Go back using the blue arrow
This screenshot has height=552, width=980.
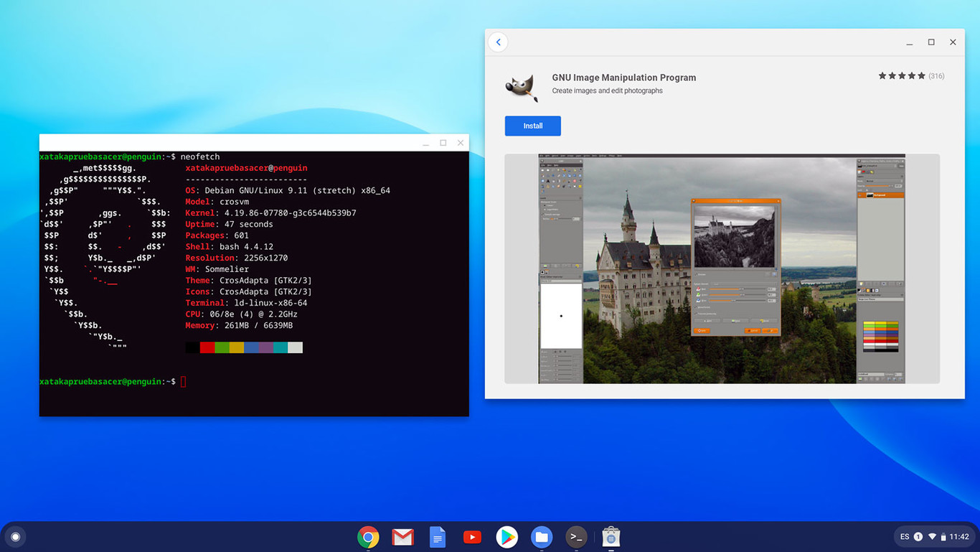pos(498,42)
